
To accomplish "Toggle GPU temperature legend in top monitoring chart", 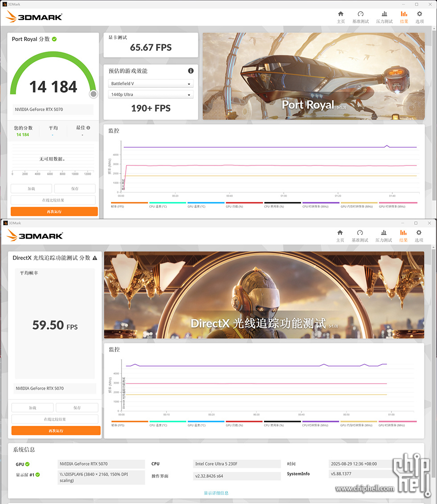I will [206, 205].
